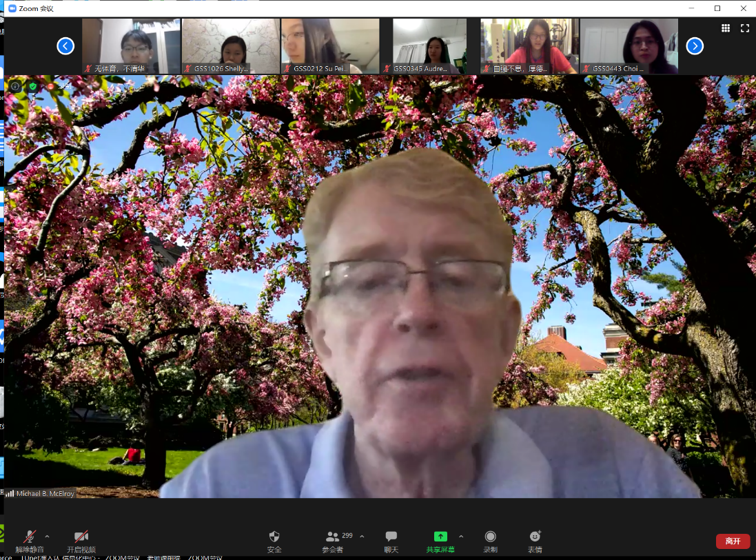Switch to gallery view grid icon

click(x=726, y=28)
